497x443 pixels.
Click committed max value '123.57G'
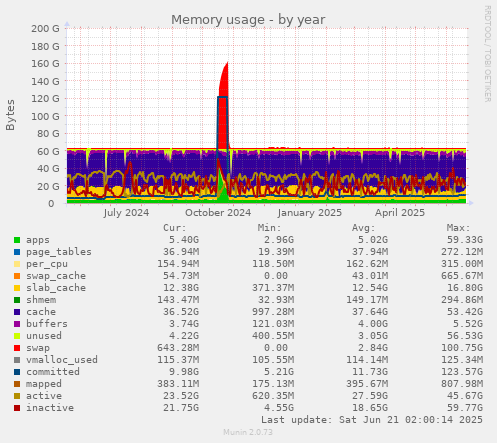(462, 372)
